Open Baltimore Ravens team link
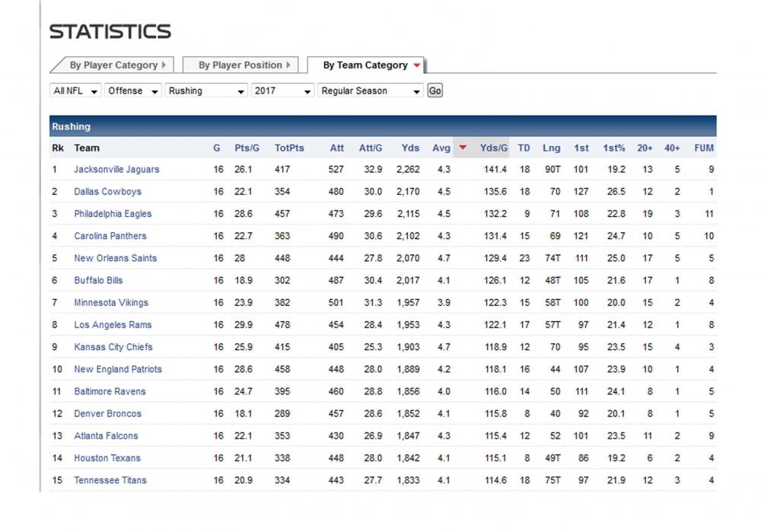761x532 pixels. (110, 392)
